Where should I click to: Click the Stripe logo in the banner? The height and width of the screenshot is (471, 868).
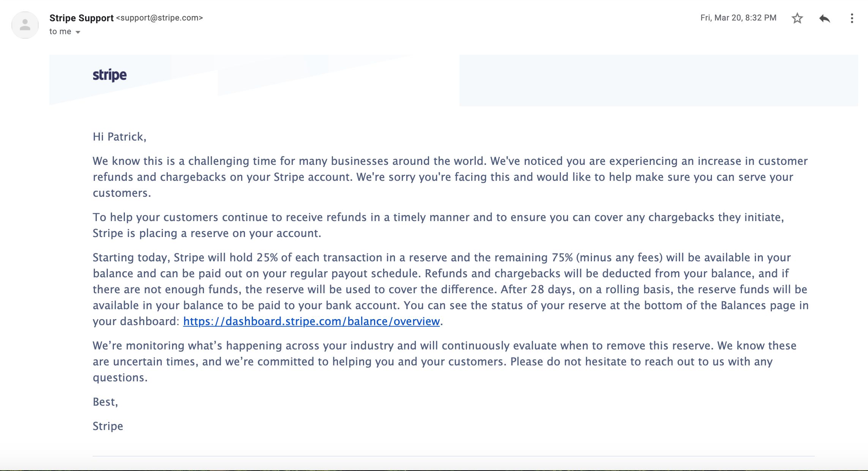(110, 75)
